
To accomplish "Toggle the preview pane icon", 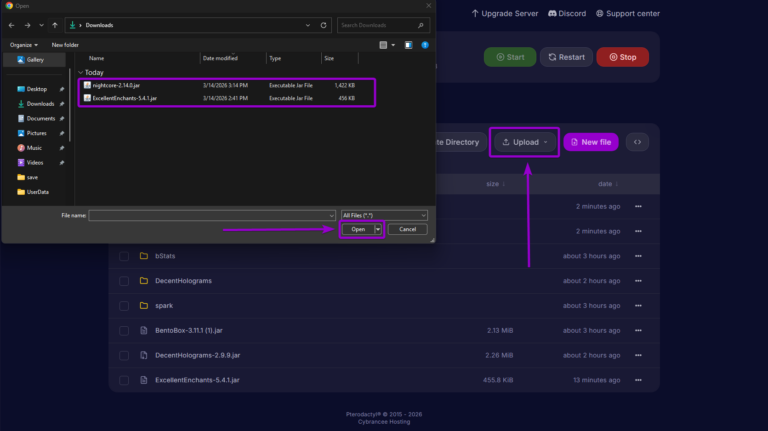I will tap(408, 45).
